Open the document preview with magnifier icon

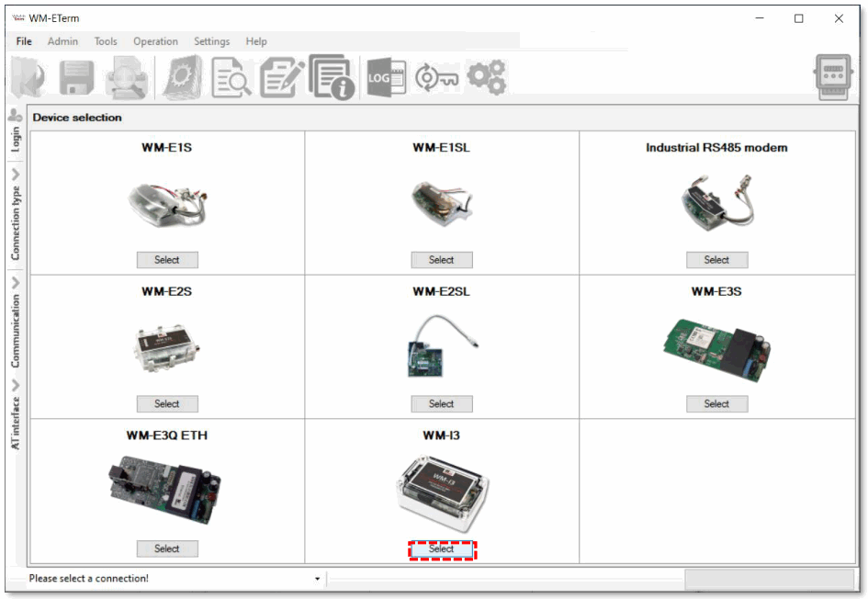point(231,77)
